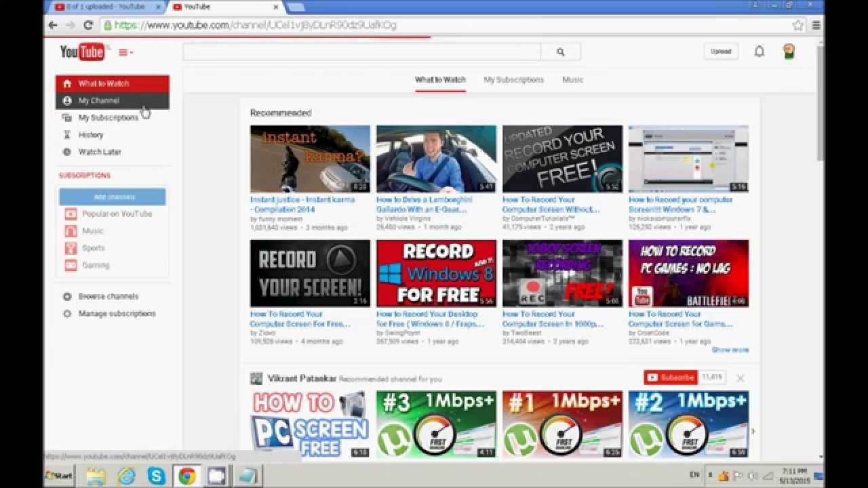Click the Add channels button
868x488 pixels.
coord(113,197)
